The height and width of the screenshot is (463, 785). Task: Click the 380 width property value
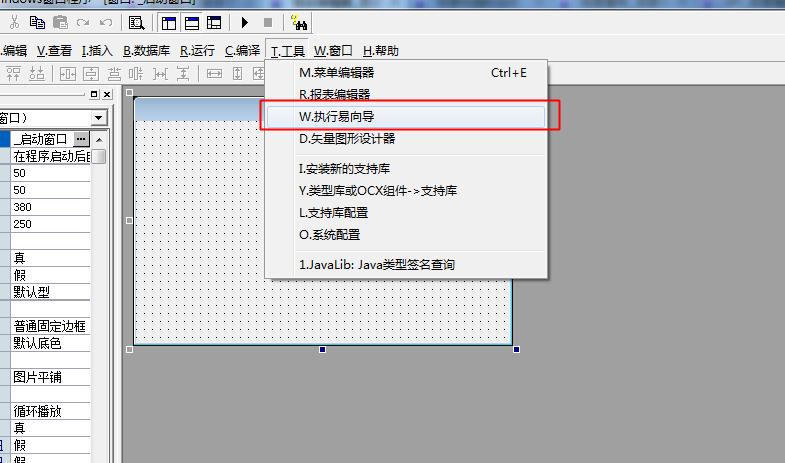pos(51,207)
